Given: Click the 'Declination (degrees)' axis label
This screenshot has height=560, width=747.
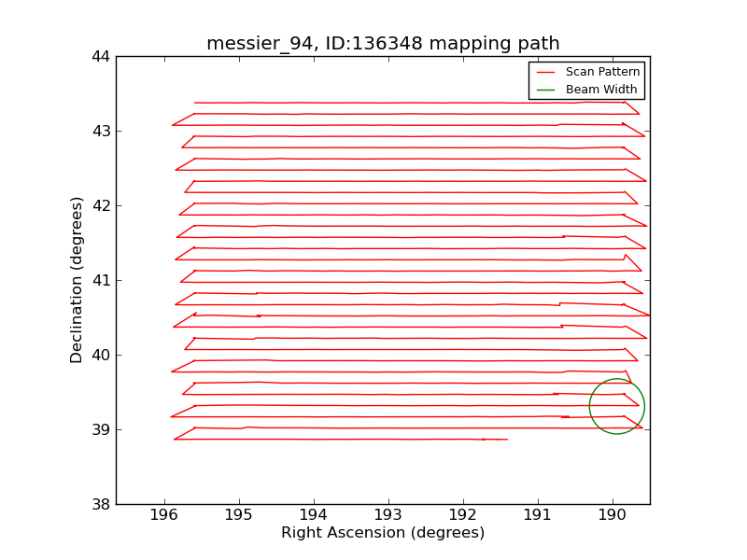Looking at the screenshot, I should point(77,280).
